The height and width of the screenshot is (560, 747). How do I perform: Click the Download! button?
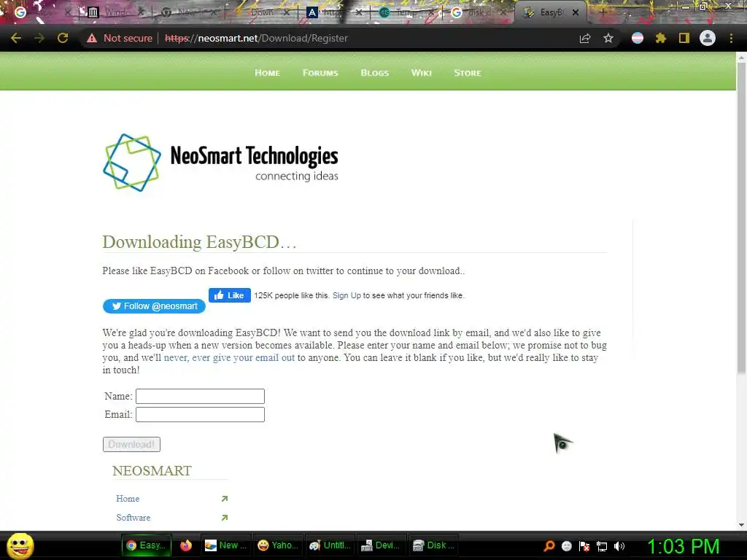pos(131,444)
